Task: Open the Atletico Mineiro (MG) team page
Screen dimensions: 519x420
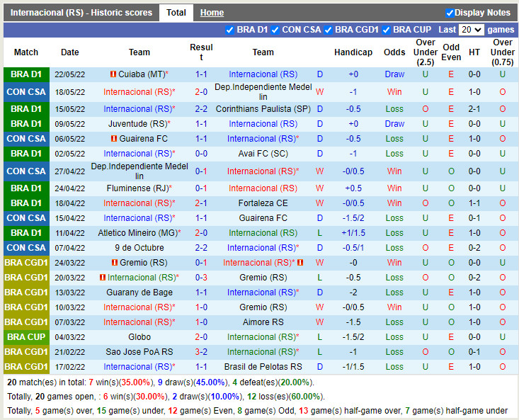Action: (x=138, y=233)
